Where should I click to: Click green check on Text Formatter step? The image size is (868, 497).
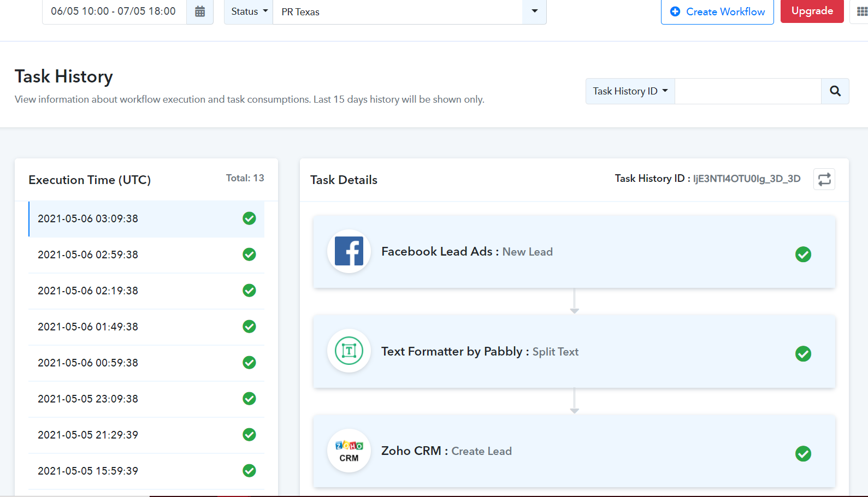point(803,354)
